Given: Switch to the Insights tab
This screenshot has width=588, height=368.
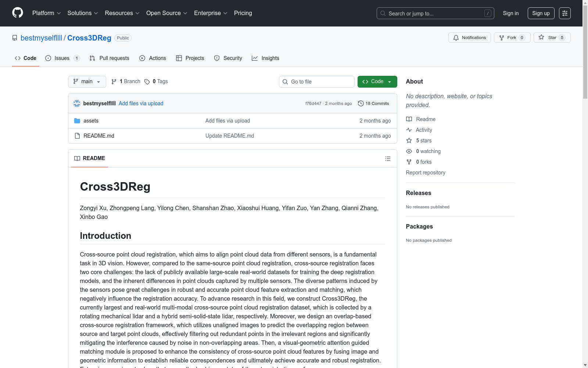Looking at the screenshot, I should click(265, 58).
